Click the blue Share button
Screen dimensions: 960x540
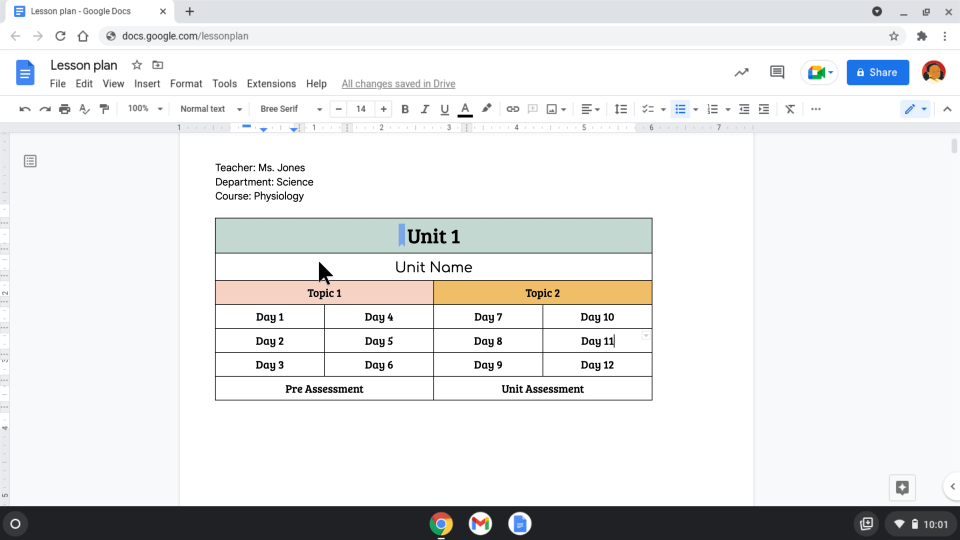point(877,72)
